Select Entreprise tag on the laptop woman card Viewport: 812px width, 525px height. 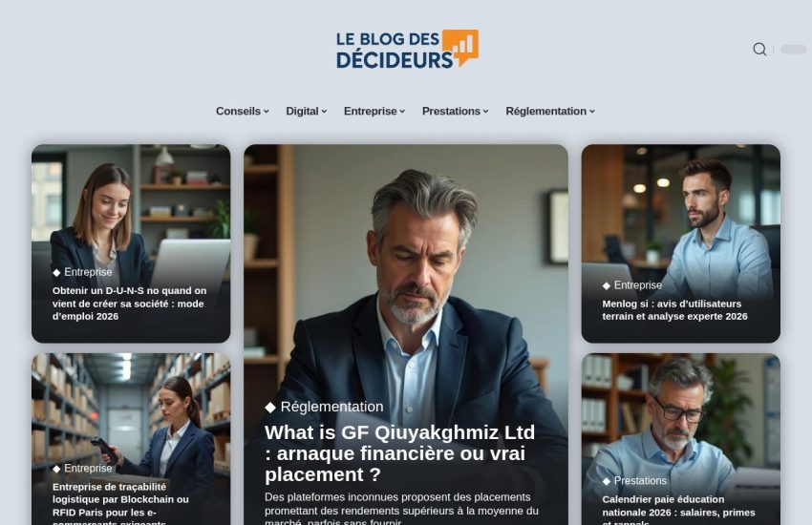pos(88,272)
